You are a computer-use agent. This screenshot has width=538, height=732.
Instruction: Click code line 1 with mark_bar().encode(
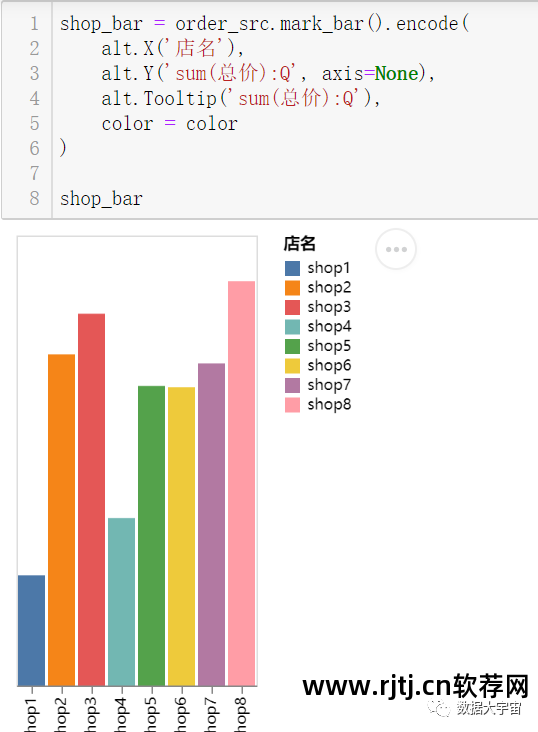264,23
